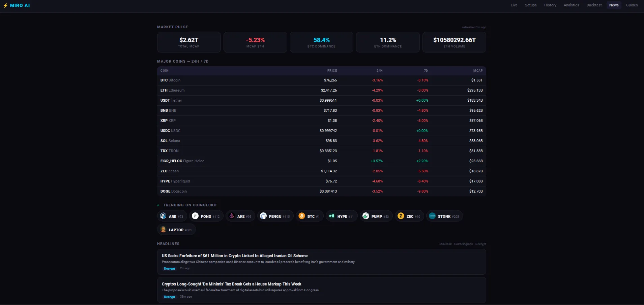Select the BTC Dominance 58.4% card

[x=322, y=42]
